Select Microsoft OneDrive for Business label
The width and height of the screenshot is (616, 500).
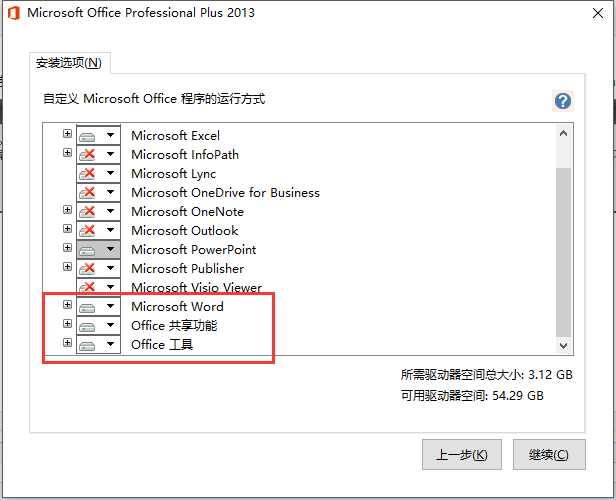point(225,192)
